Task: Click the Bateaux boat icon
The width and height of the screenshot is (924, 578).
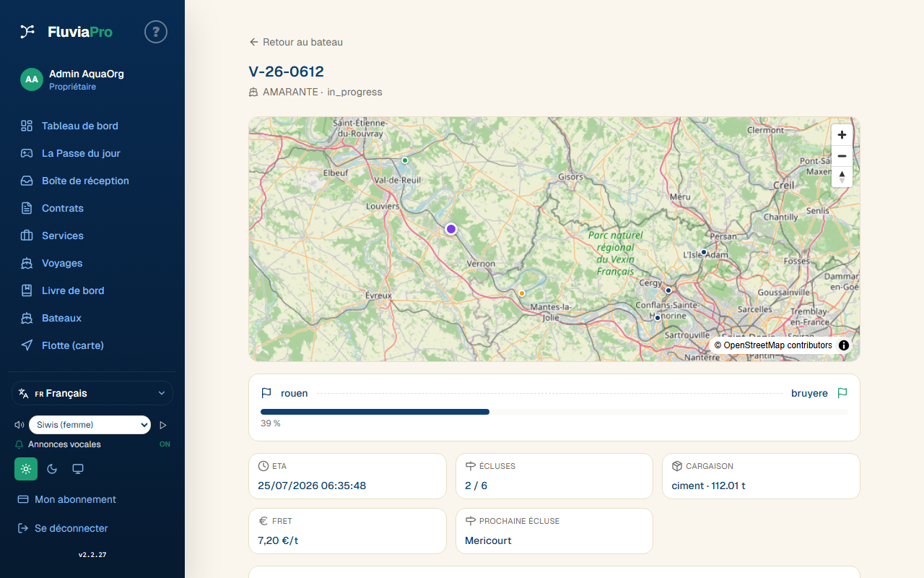Action: point(27,318)
